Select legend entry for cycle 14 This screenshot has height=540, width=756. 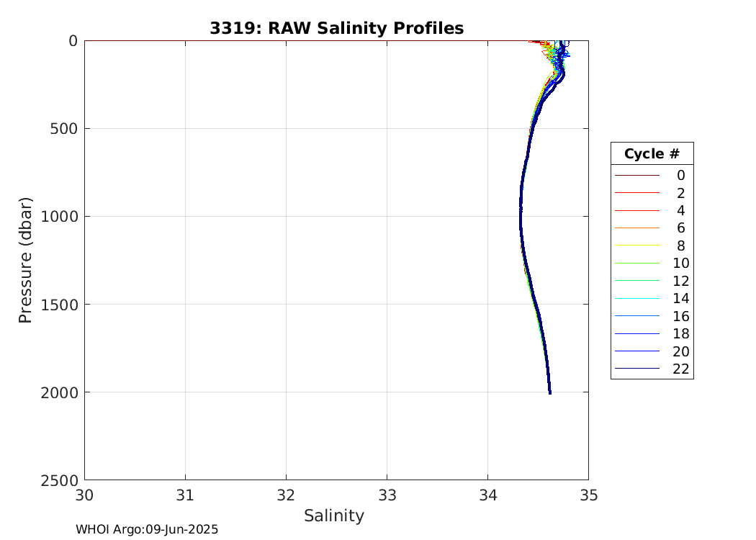(652, 299)
